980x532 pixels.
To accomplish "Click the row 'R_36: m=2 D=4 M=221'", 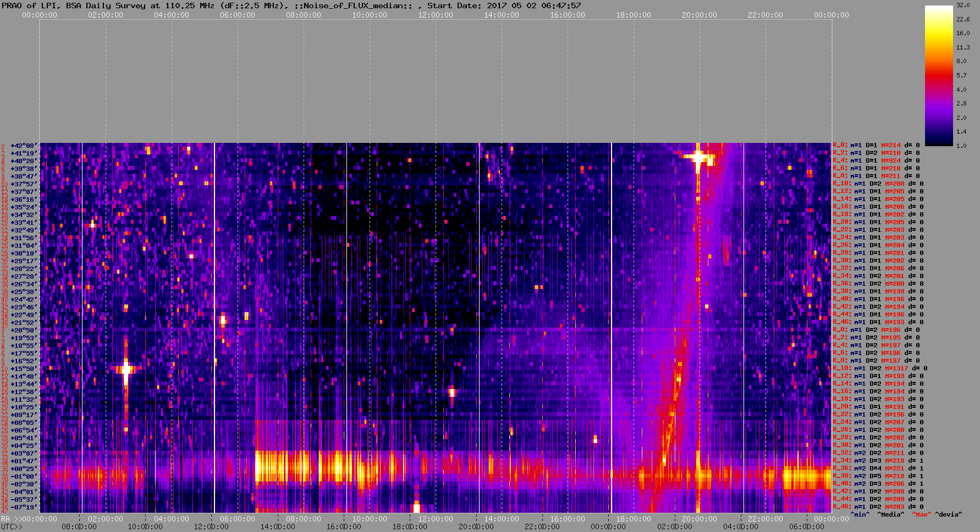I will [878, 469].
